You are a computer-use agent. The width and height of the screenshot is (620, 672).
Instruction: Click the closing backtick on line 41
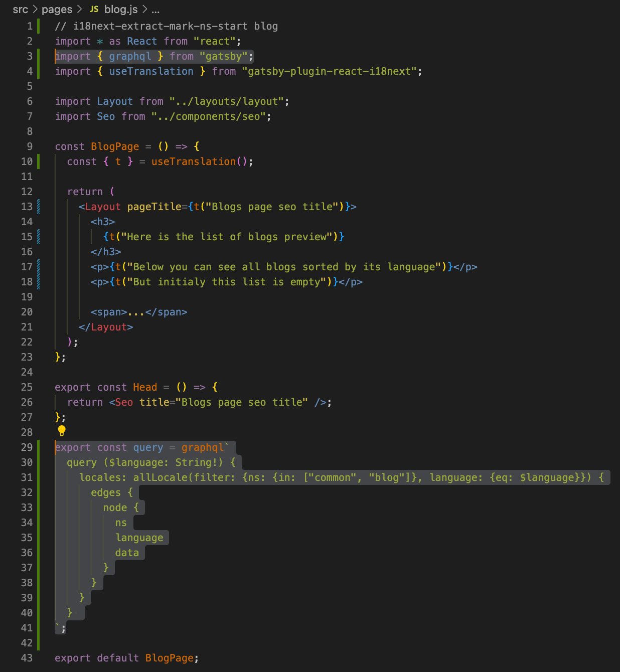58,625
